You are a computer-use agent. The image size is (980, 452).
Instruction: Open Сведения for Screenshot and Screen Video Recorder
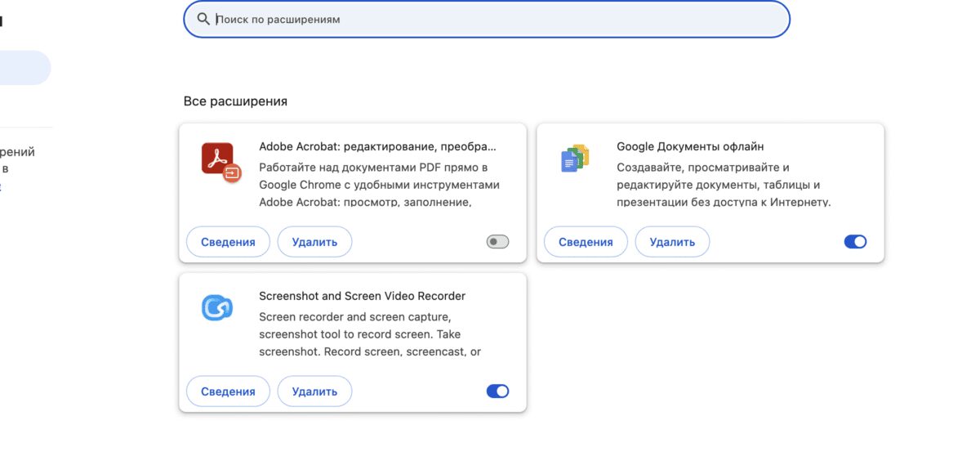[228, 392]
